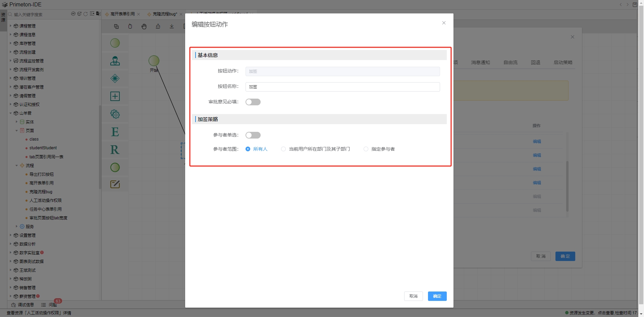This screenshot has height=317, width=644.
Task: Collapse the 山羊君 tree node
Action: click(10, 113)
